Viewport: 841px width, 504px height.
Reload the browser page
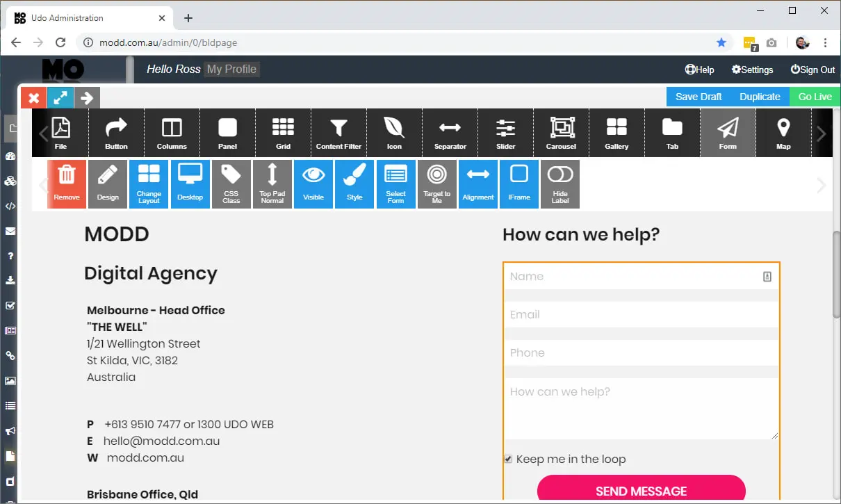coord(60,42)
